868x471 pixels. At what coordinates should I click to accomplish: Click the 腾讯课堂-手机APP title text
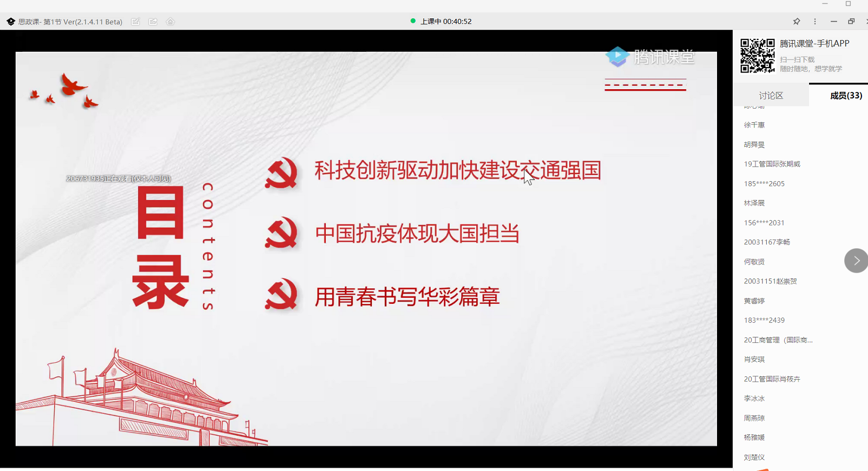[x=814, y=44]
